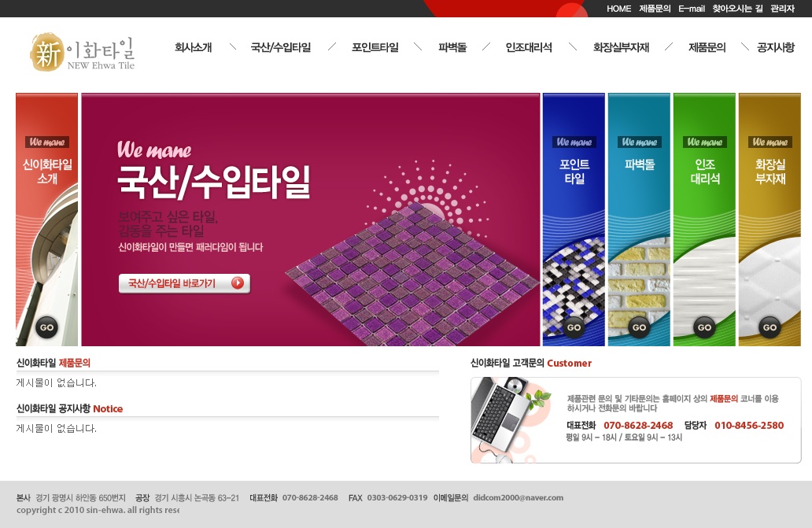The height and width of the screenshot is (528, 812).
Task: Open 찾아오시는 길 link at top
Action: tap(737, 9)
